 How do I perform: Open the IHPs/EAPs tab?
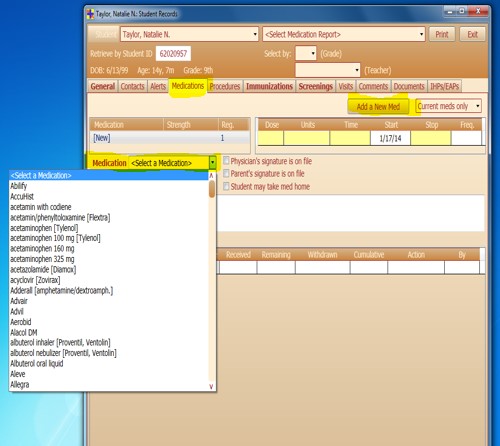(x=444, y=86)
